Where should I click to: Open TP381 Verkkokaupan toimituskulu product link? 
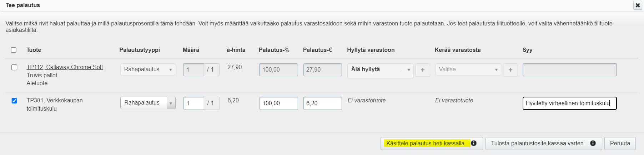tap(54, 101)
